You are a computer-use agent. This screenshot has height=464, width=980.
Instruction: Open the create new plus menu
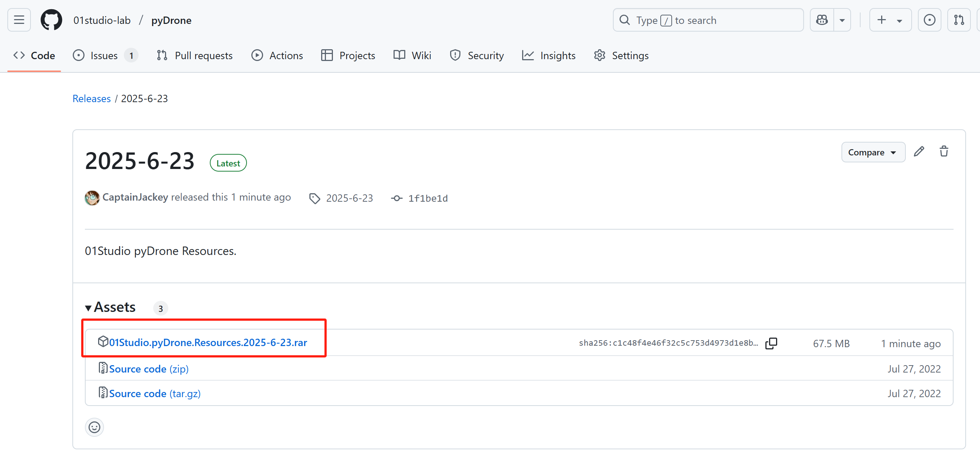click(x=890, y=20)
